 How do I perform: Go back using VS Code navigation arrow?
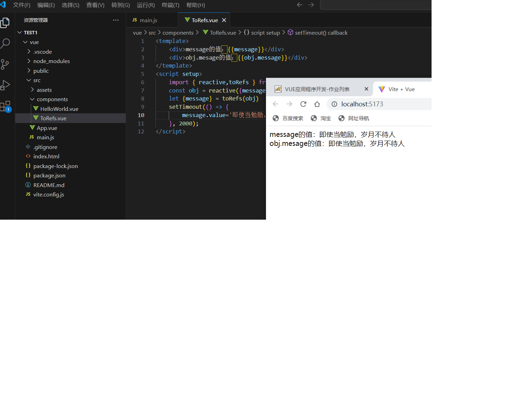300,5
